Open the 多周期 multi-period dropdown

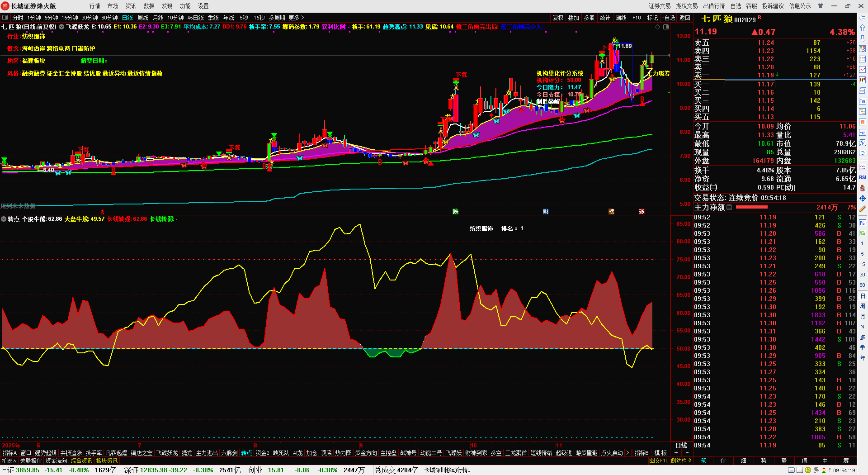[x=277, y=18]
